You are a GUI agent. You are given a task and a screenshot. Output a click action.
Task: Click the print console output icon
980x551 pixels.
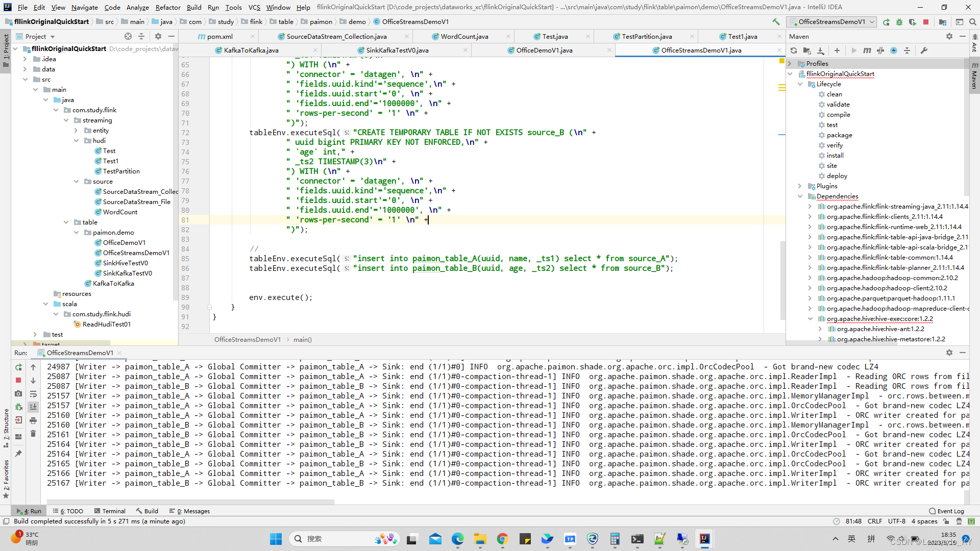tap(33, 420)
